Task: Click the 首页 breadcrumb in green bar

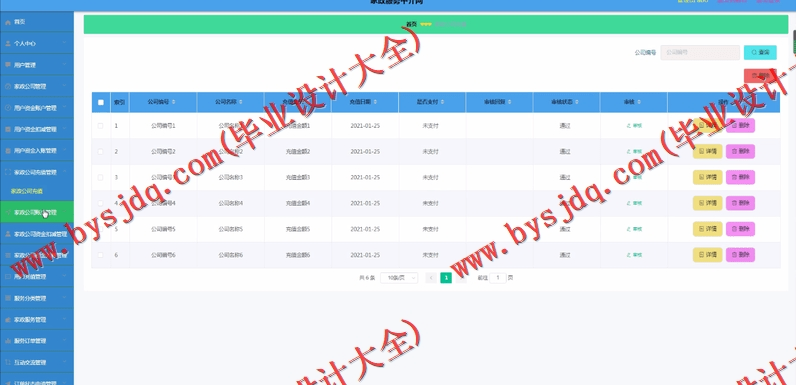Action: click(x=412, y=24)
